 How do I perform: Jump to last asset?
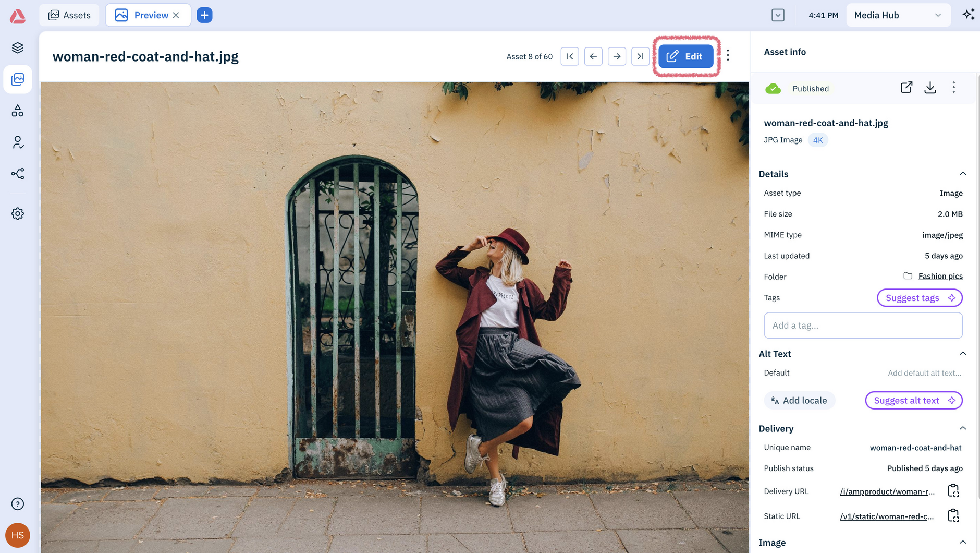coord(640,56)
